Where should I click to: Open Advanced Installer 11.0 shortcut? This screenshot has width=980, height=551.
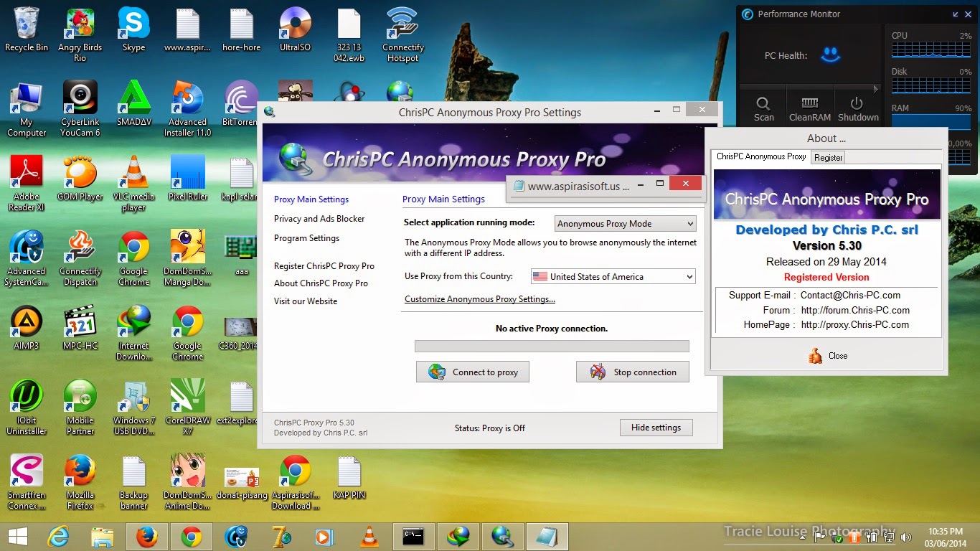click(188, 110)
